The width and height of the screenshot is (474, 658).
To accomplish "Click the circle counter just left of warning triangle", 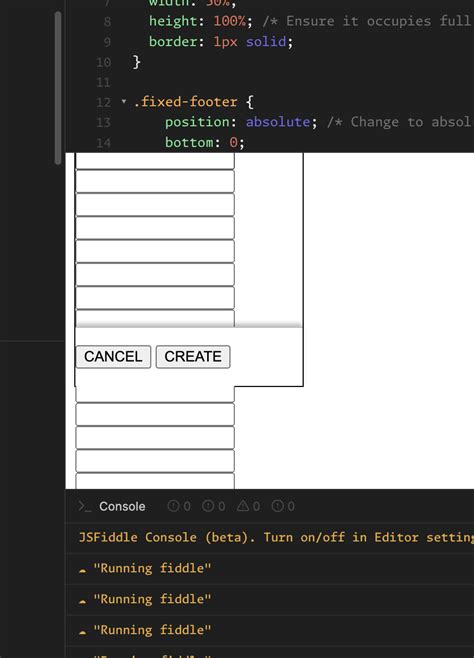I will tap(214, 506).
